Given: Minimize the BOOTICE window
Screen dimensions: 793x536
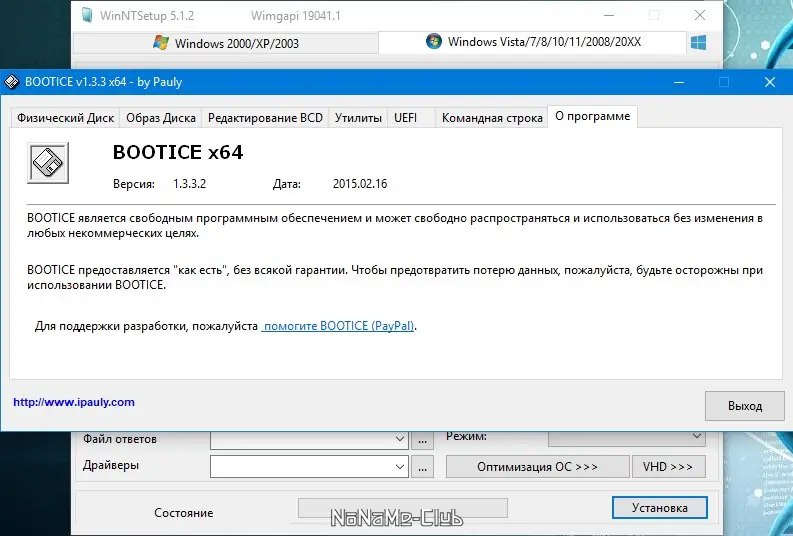Looking at the screenshot, I should tap(679, 82).
